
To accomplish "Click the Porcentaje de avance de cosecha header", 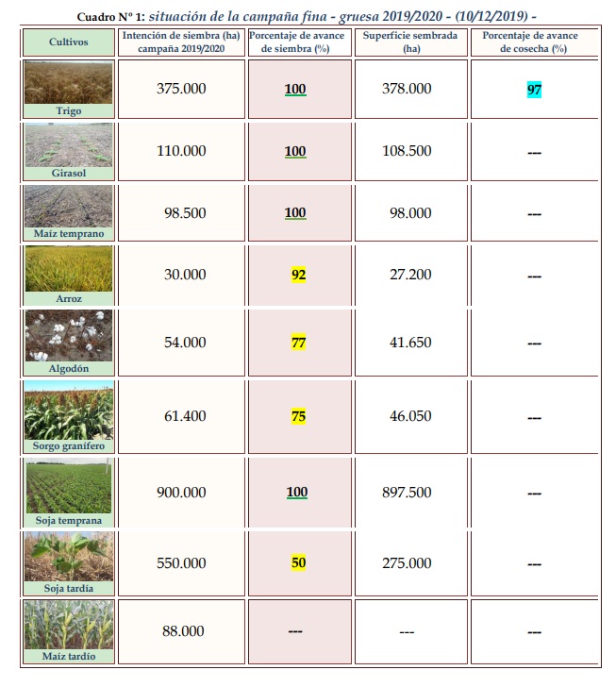I will click(534, 42).
